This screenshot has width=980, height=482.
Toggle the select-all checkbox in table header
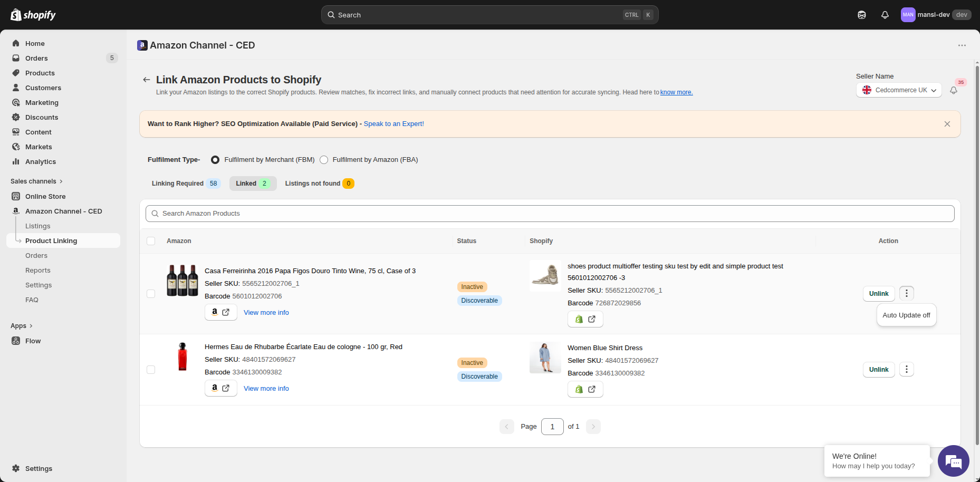151,241
